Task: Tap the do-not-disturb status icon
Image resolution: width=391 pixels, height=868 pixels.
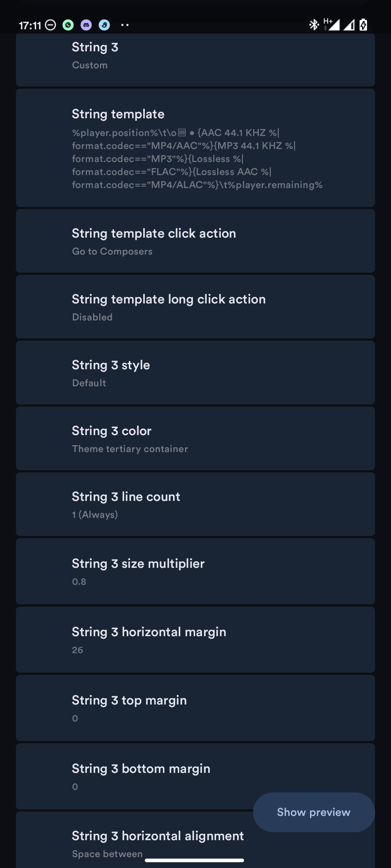Action: (x=50, y=25)
